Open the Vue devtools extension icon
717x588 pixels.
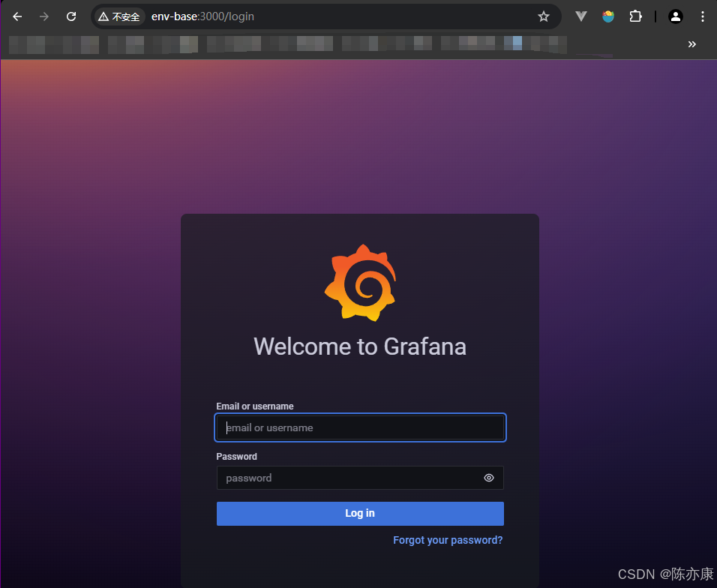(x=580, y=17)
